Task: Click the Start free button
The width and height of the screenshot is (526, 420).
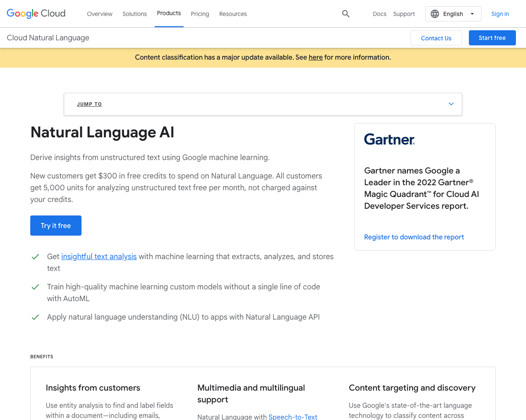Action: 492,38
